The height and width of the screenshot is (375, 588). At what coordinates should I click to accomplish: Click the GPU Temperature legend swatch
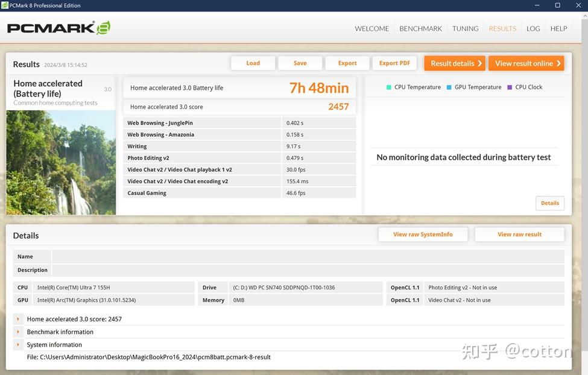tap(449, 87)
